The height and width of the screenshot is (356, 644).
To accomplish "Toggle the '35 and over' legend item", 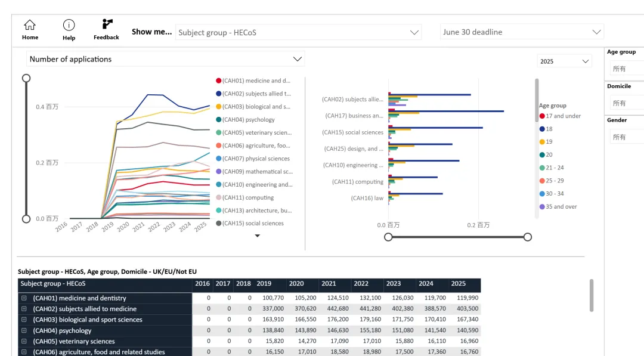I will (558, 206).
